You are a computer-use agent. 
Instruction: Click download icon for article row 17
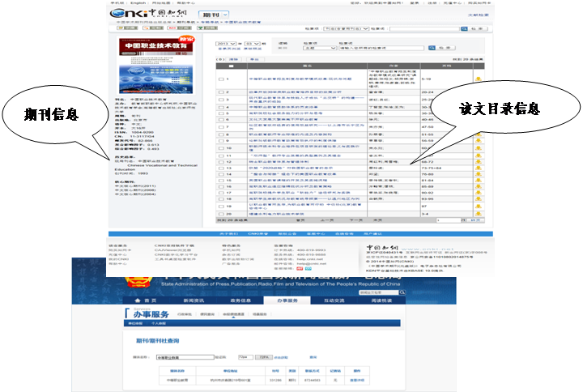(x=479, y=192)
